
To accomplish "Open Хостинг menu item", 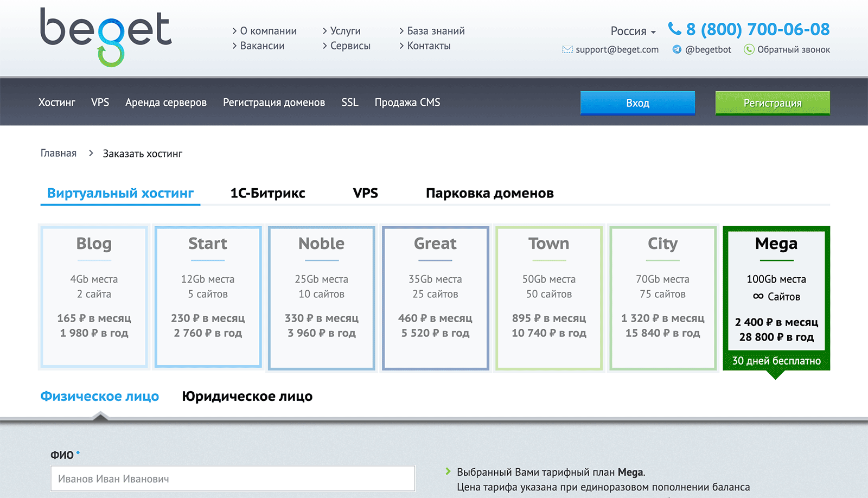I will click(57, 102).
